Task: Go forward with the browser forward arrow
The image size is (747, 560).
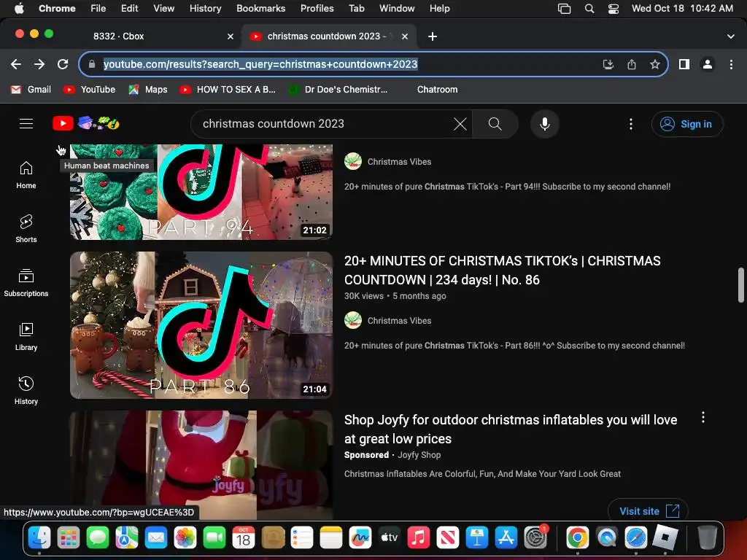Action: click(39, 64)
